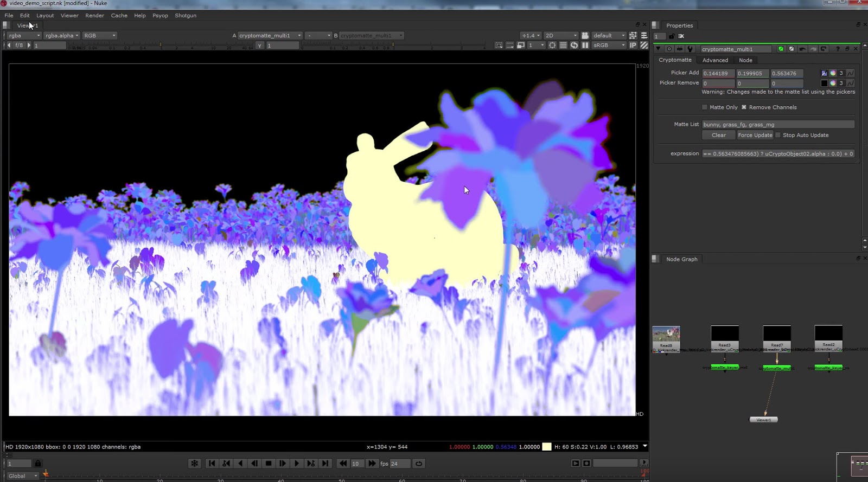Click the camera lock icon in viewer
This screenshot has width=868, height=482.
pos(585,35)
